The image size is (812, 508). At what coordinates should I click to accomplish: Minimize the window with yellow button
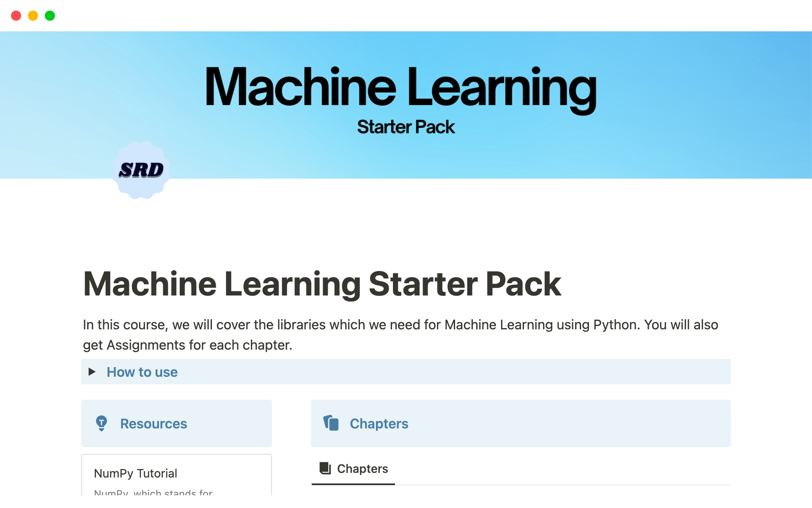point(33,16)
